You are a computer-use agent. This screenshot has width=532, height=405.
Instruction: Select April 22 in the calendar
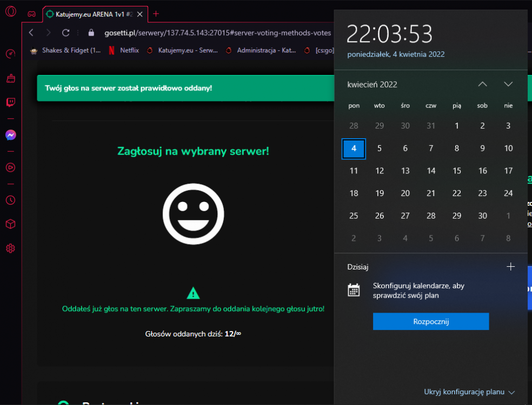457,193
